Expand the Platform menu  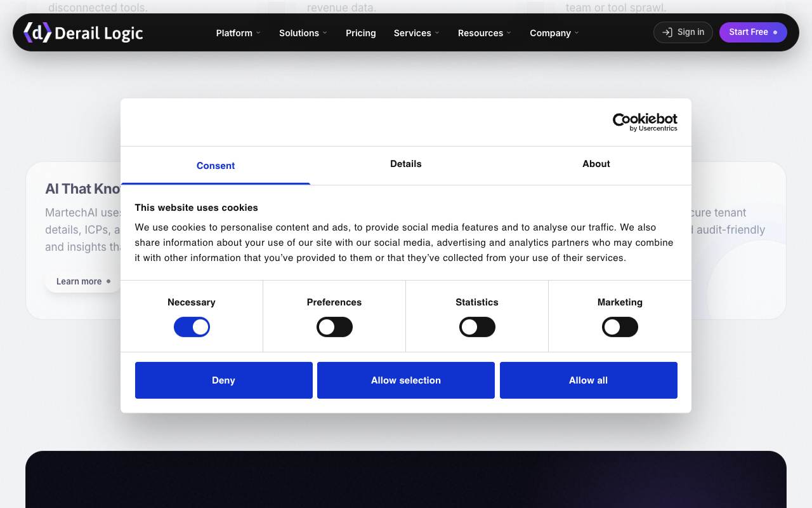pos(239,33)
